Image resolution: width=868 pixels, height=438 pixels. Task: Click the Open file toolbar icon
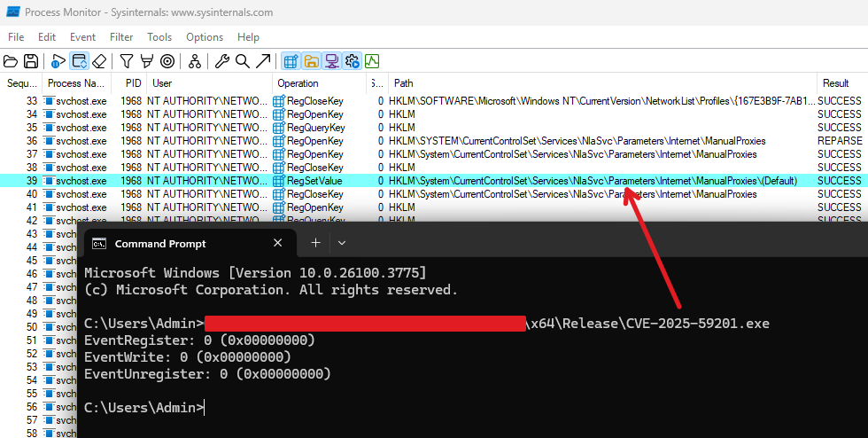[x=11, y=61]
